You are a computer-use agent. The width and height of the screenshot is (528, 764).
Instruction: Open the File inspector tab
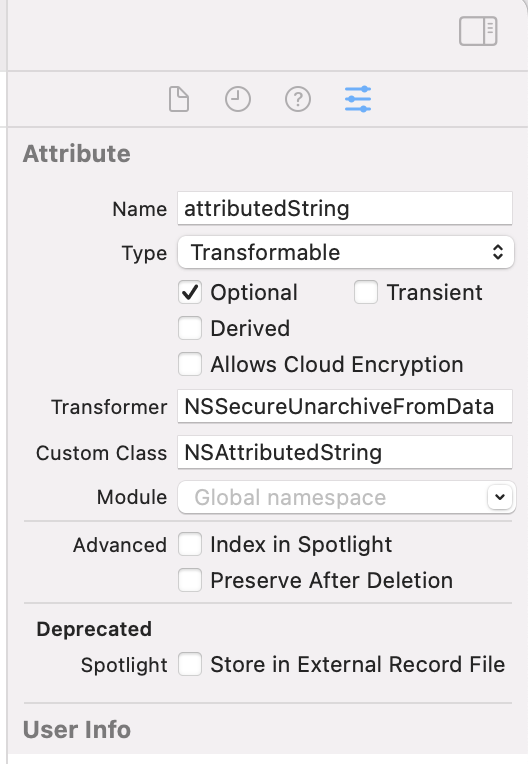179,99
